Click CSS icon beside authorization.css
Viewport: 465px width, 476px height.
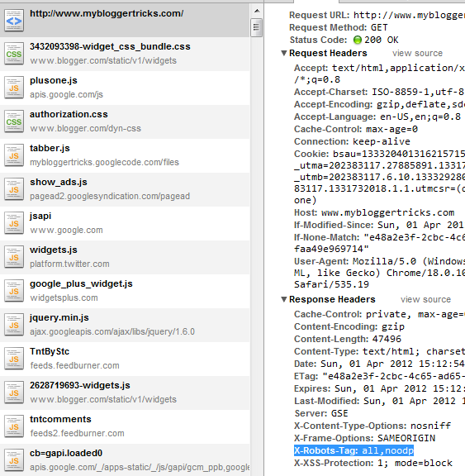(14, 121)
